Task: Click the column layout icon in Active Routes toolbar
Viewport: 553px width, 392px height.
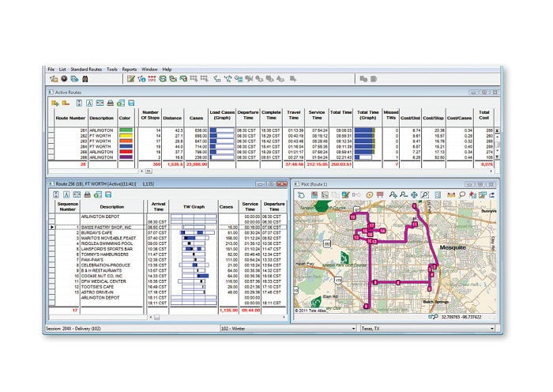Action: [x=100, y=103]
